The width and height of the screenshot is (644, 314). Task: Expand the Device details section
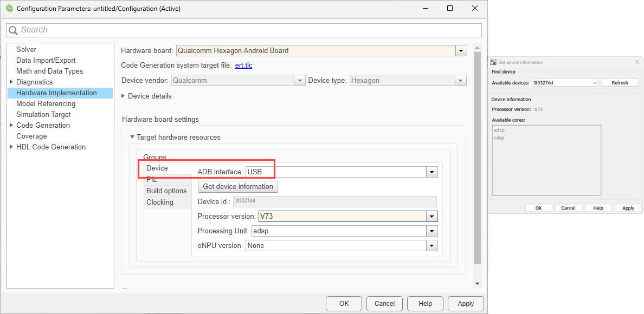point(124,96)
